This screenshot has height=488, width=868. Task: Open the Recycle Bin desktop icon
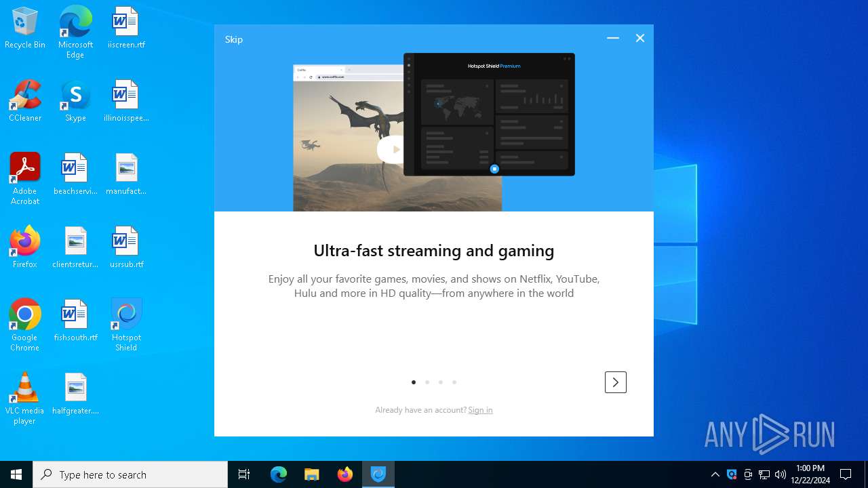point(25,28)
